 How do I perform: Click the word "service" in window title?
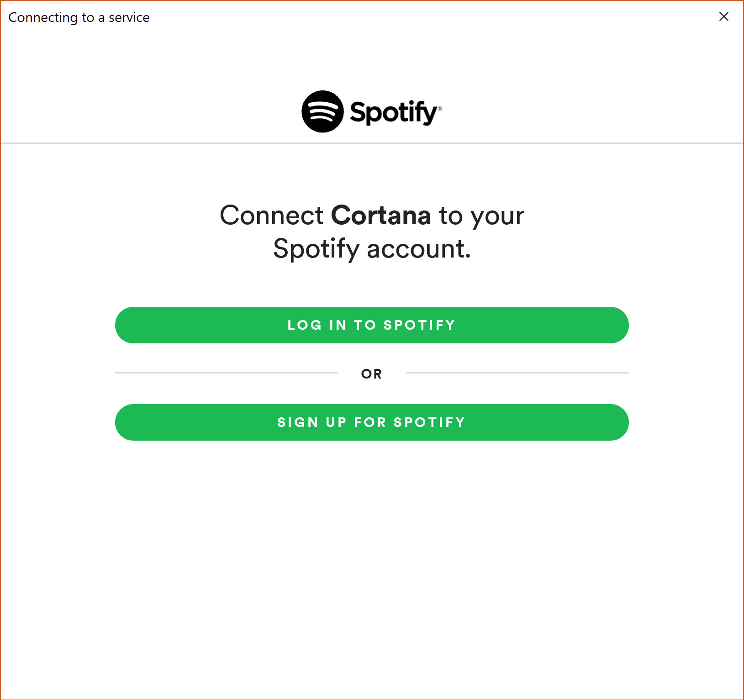coord(129,17)
